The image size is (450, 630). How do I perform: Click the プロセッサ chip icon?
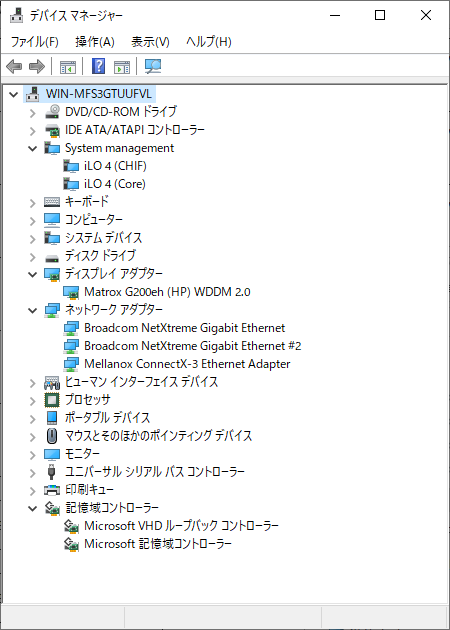click(x=52, y=400)
